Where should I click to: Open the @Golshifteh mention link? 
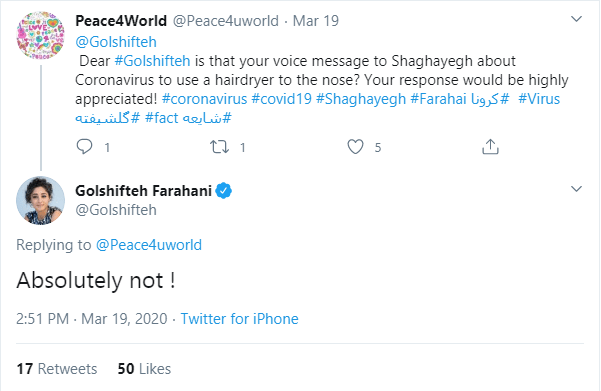[x=116, y=42]
